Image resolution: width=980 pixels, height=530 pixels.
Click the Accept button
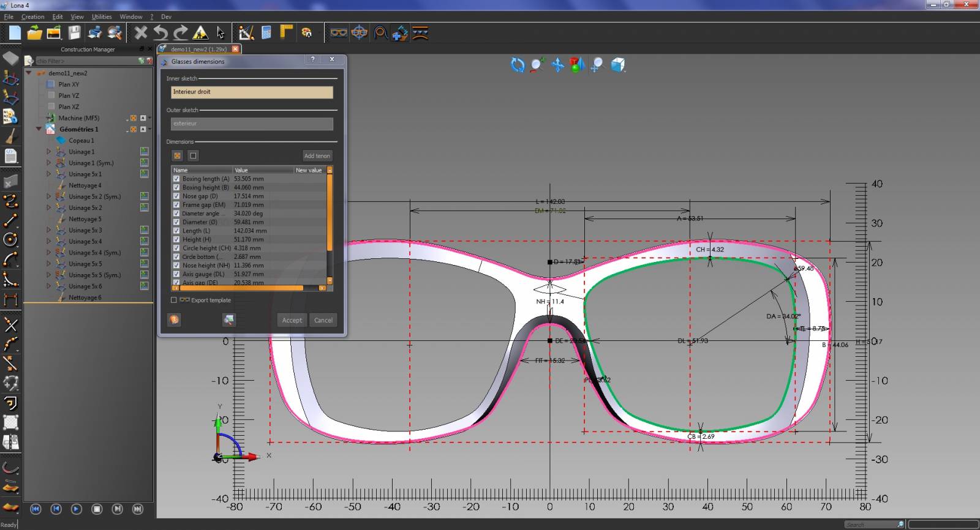(292, 320)
